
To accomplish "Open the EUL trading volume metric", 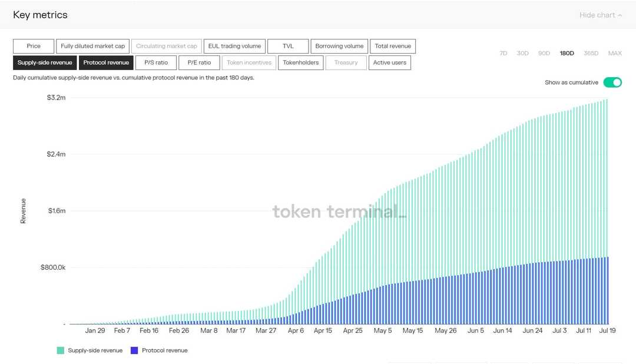I will 234,46.
